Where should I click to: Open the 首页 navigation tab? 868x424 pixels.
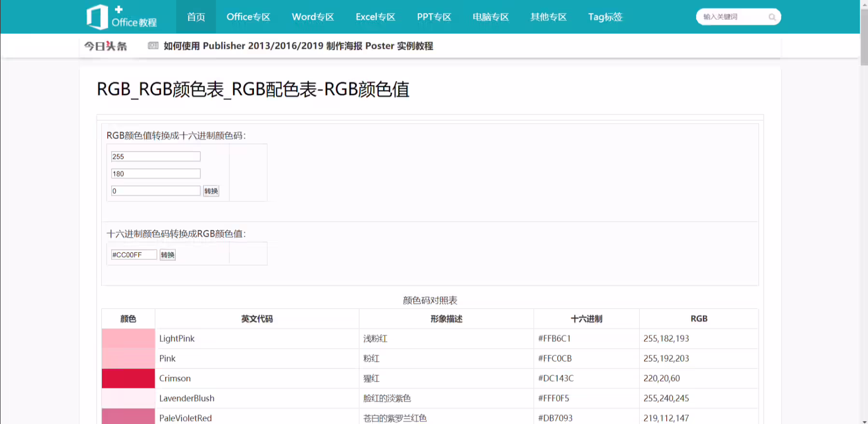pos(196,17)
